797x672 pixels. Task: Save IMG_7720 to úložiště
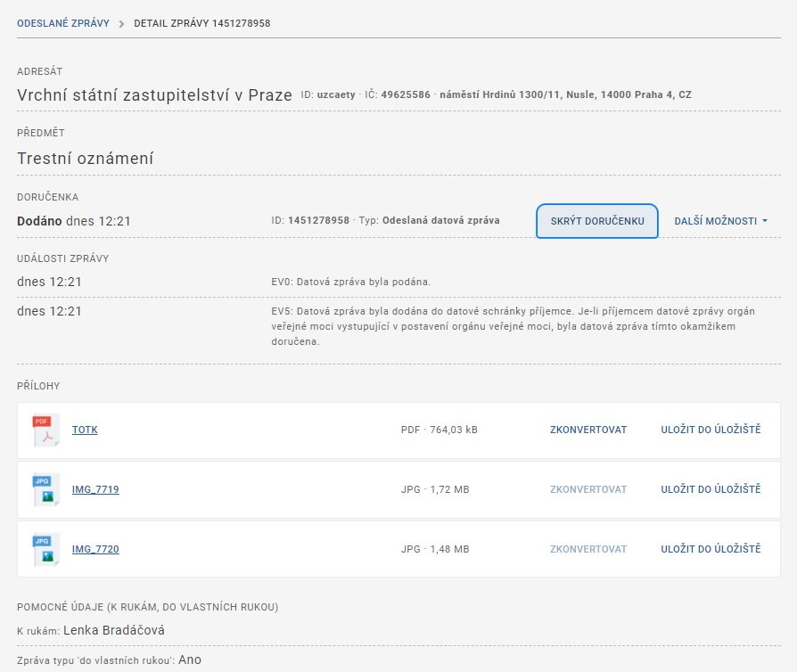click(711, 549)
